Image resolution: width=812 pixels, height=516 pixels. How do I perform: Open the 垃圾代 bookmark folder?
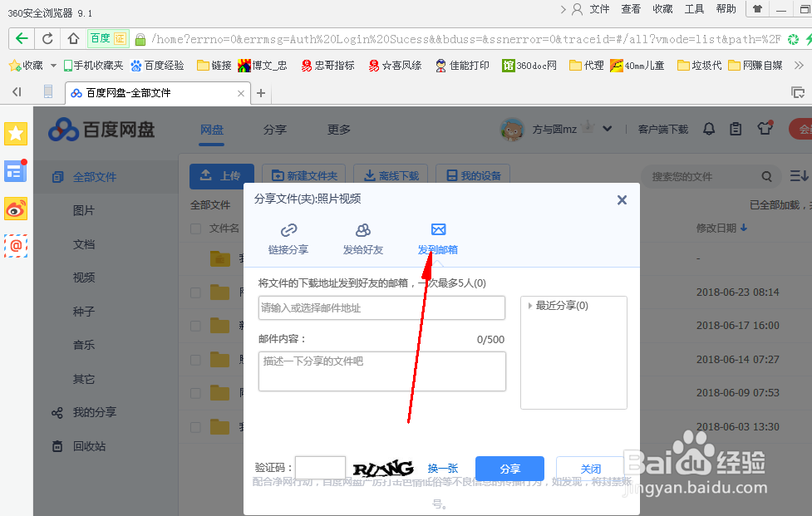tap(700, 66)
